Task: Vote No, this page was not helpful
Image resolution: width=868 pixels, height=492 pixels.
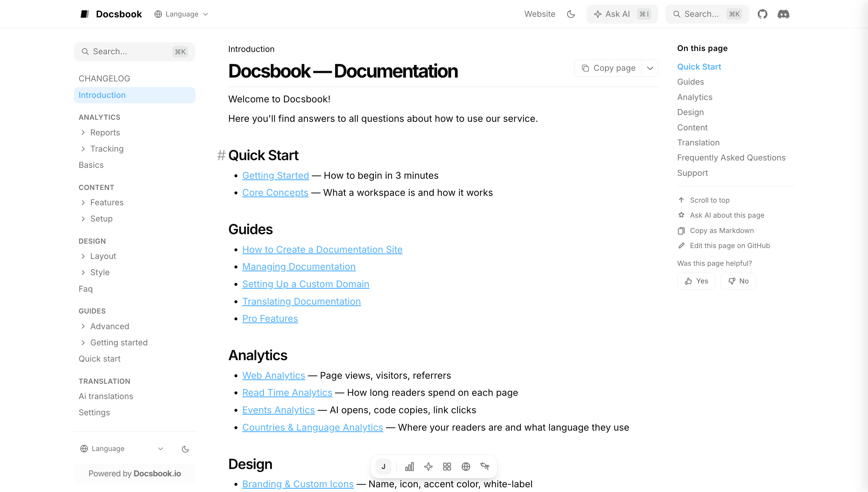Action: 738,281
